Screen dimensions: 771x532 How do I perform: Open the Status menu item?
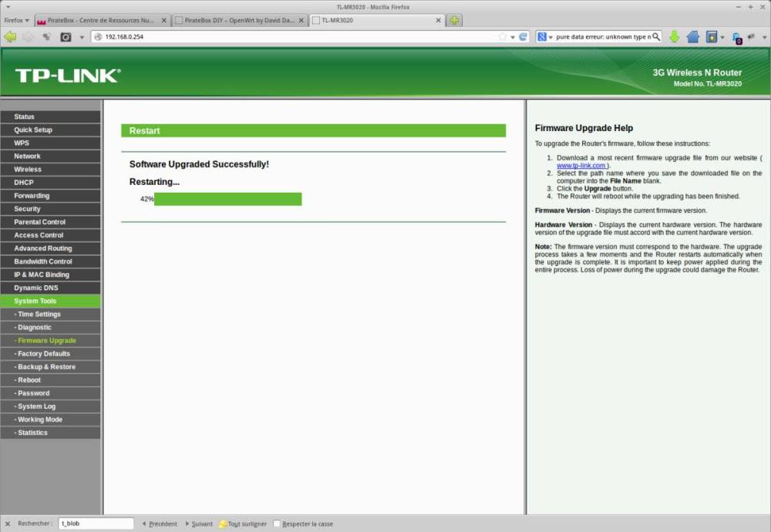pyautogui.click(x=50, y=116)
